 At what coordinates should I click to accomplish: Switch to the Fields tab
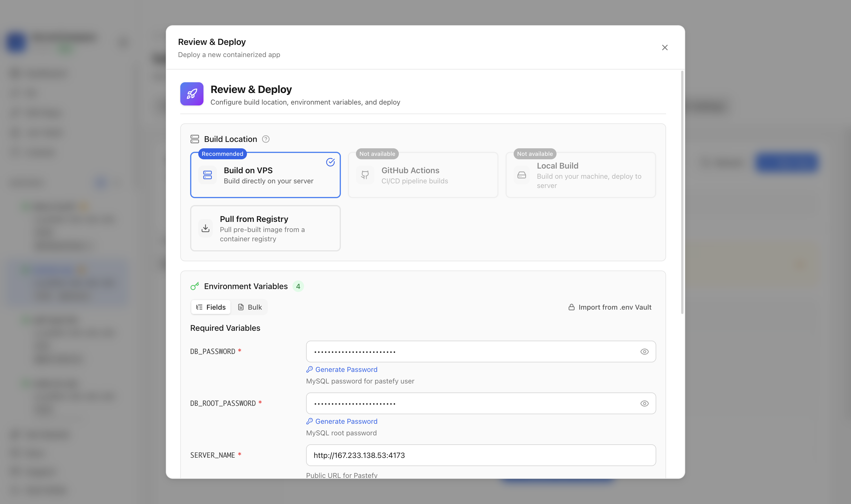point(211,307)
